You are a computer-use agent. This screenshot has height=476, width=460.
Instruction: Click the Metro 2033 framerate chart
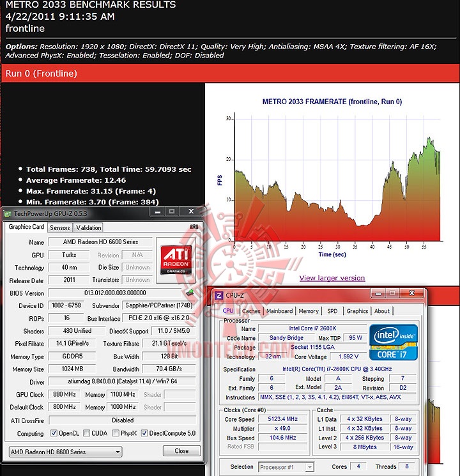tap(332, 178)
